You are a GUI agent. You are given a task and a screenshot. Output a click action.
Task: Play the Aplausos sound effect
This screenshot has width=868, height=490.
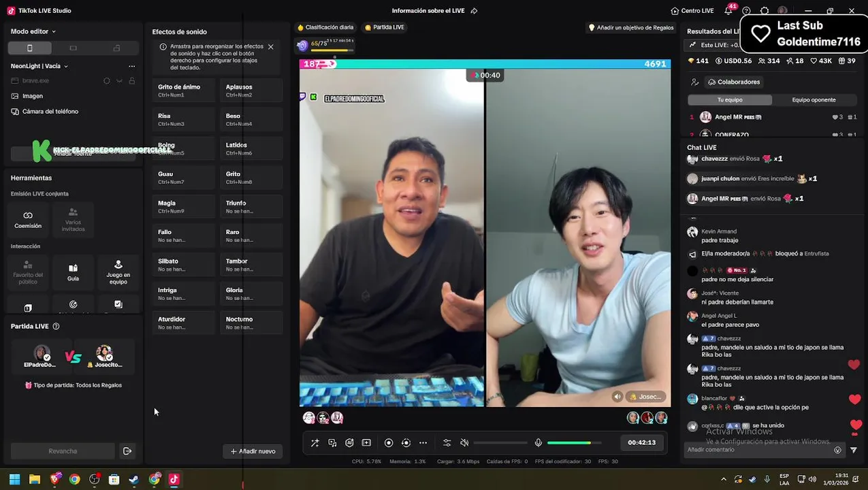click(x=251, y=91)
